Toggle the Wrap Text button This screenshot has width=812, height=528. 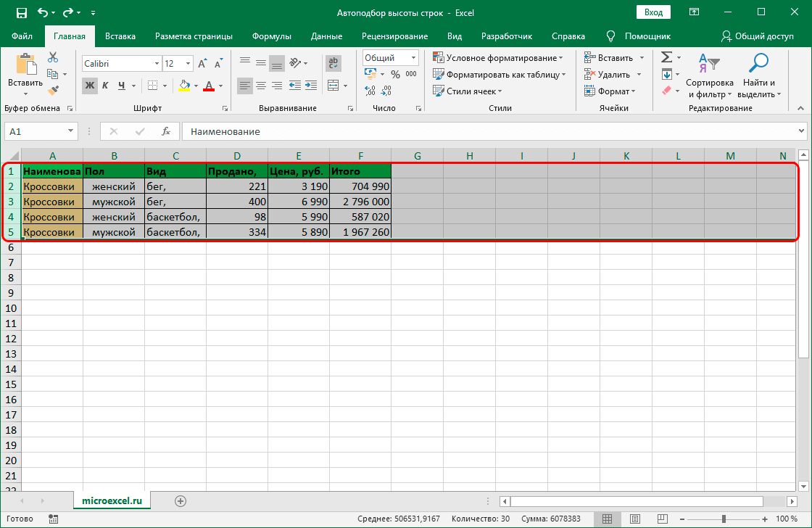[333, 63]
